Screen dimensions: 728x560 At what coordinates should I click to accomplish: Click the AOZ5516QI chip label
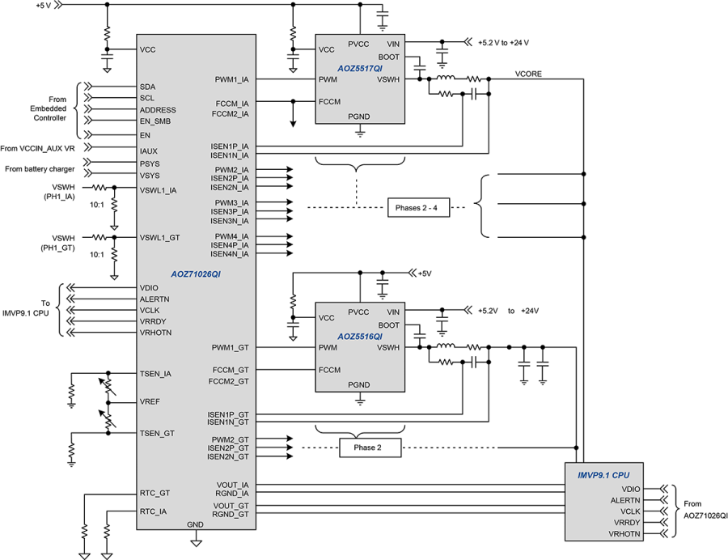coord(360,336)
